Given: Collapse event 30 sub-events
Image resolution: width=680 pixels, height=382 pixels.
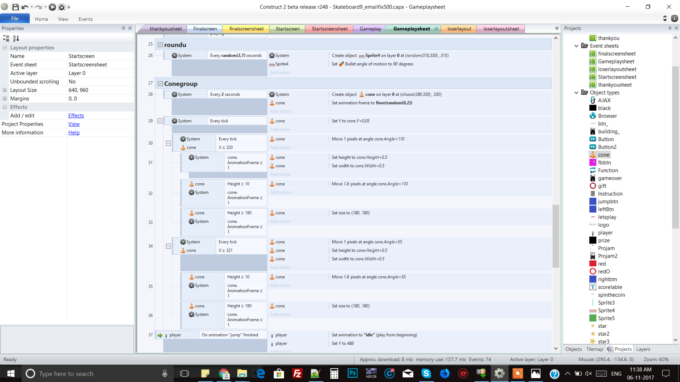Looking at the screenshot, I should (168, 143).
